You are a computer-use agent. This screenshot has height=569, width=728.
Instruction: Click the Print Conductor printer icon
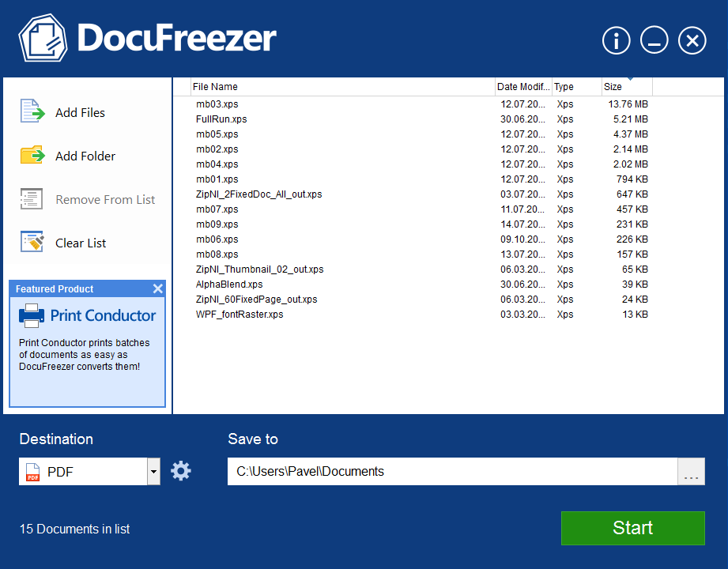[x=32, y=315]
